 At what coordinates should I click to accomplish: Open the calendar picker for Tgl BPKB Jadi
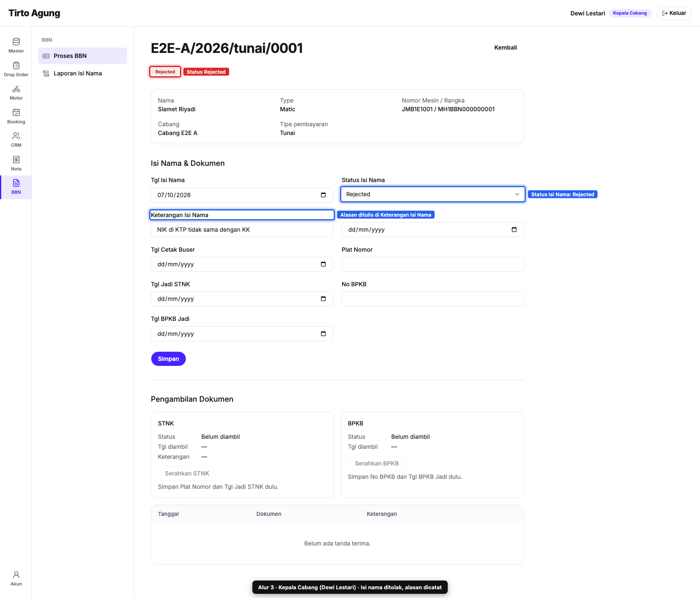323,334
